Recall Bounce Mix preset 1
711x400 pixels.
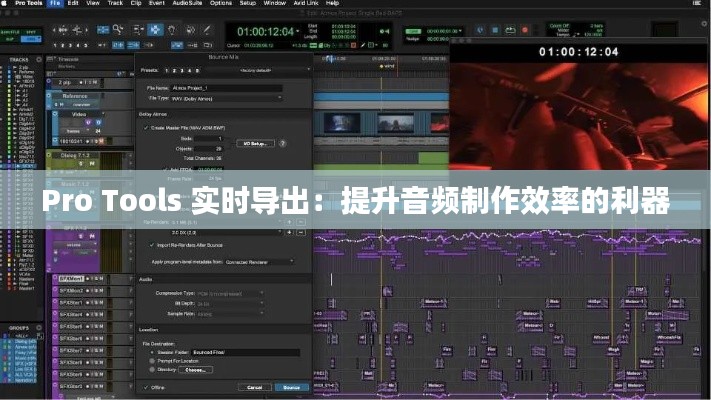[167, 71]
